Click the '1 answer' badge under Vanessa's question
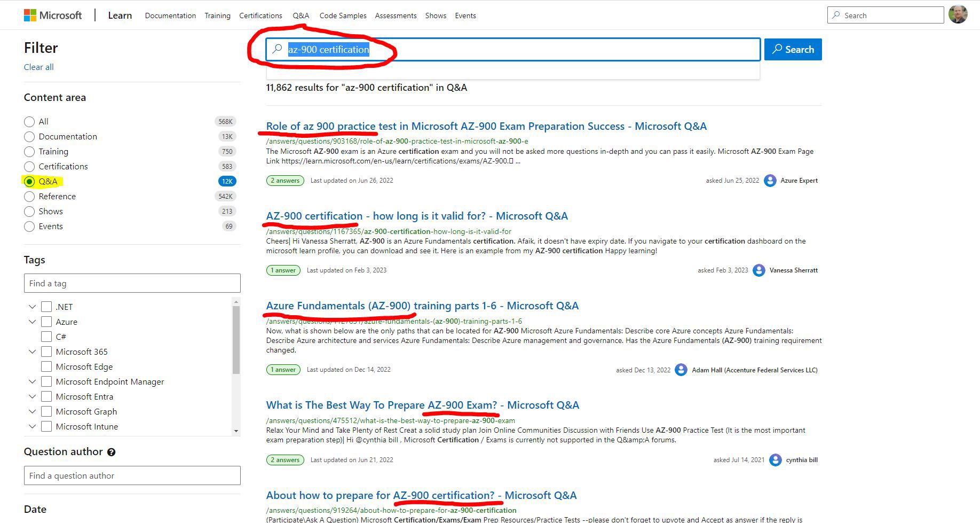Viewport: 980px width, 523px height. pyautogui.click(x=283, y=270)
